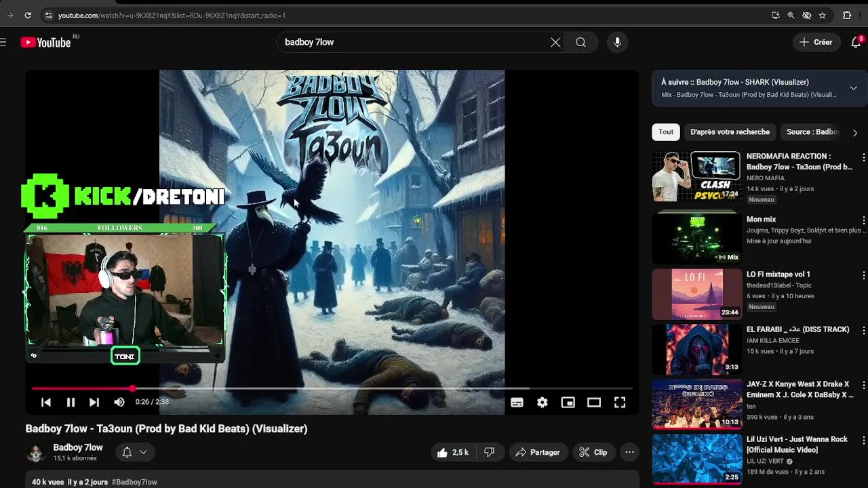Screen dimensions: 868x488
Task: Bookmark this page with star icon
Action: (x=822, y=15)
